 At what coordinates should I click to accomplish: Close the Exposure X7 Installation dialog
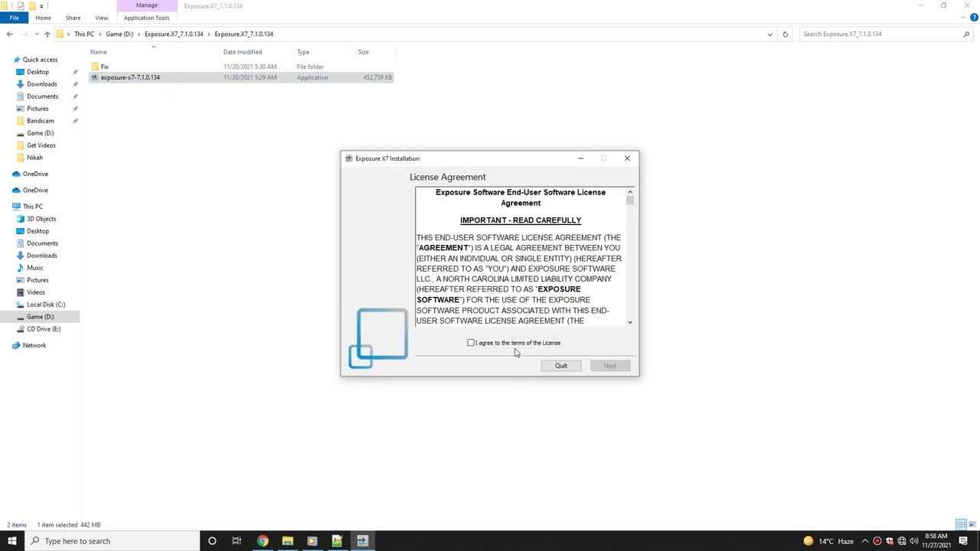coord(627,158)
